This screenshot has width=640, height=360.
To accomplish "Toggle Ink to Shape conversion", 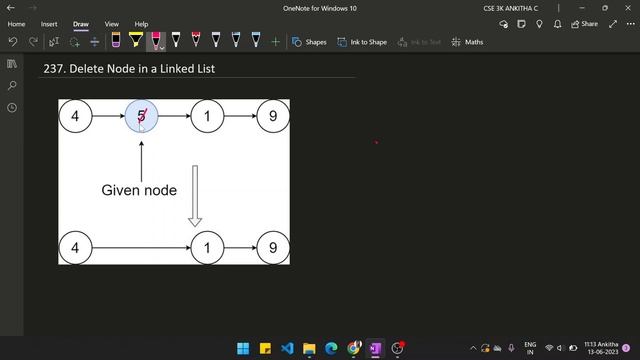I will tap(362, 42).
